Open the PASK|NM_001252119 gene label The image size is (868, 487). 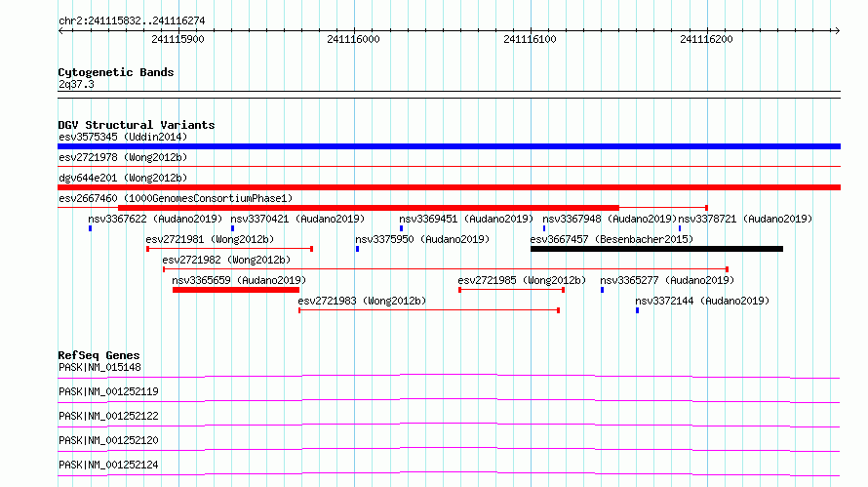(108, 391)
